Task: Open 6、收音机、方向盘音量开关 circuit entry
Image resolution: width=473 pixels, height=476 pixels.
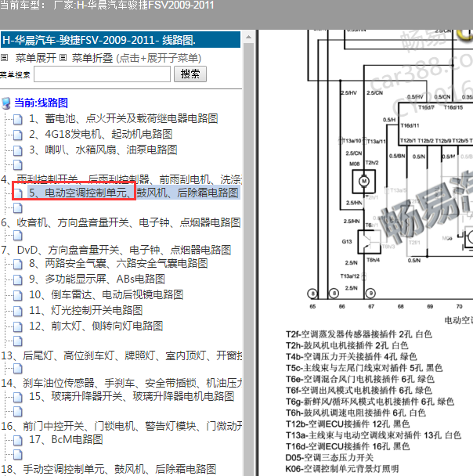Action: 121,223
